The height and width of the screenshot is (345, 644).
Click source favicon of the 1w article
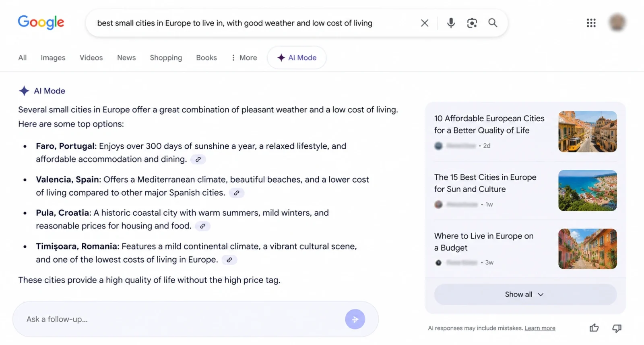tap(438, 204)
